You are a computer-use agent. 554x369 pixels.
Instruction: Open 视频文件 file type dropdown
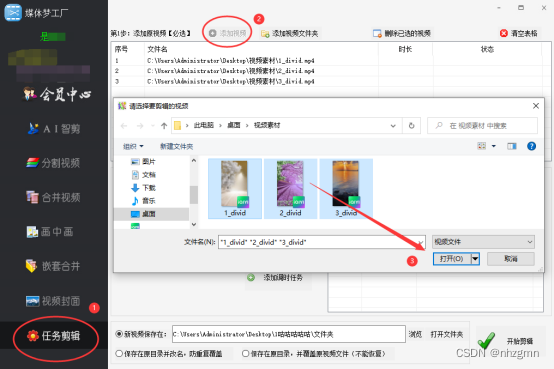pos(483,242)
